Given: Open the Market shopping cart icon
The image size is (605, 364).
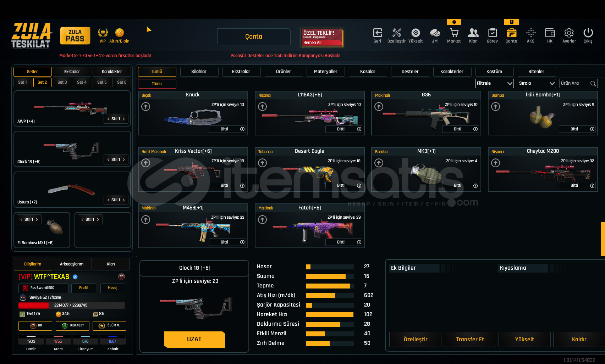Looking at the screenshot, I should 454,33.
